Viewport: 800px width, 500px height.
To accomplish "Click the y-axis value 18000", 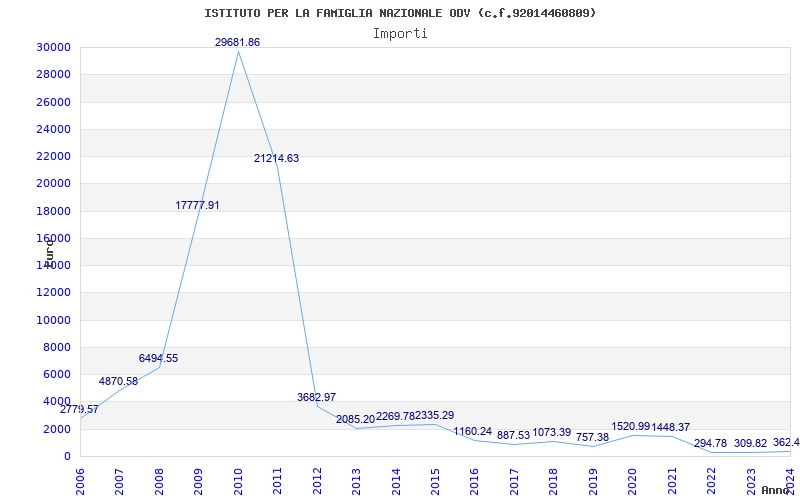I will [x=54, y=211].
